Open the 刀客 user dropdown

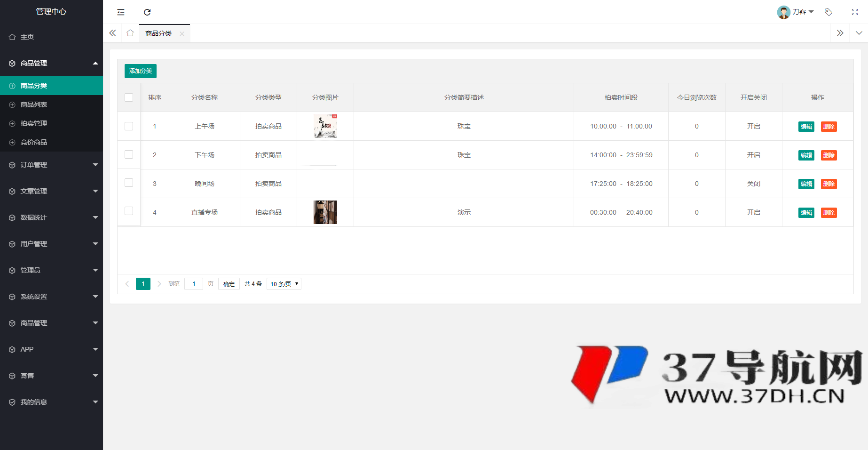click(796, 12)
